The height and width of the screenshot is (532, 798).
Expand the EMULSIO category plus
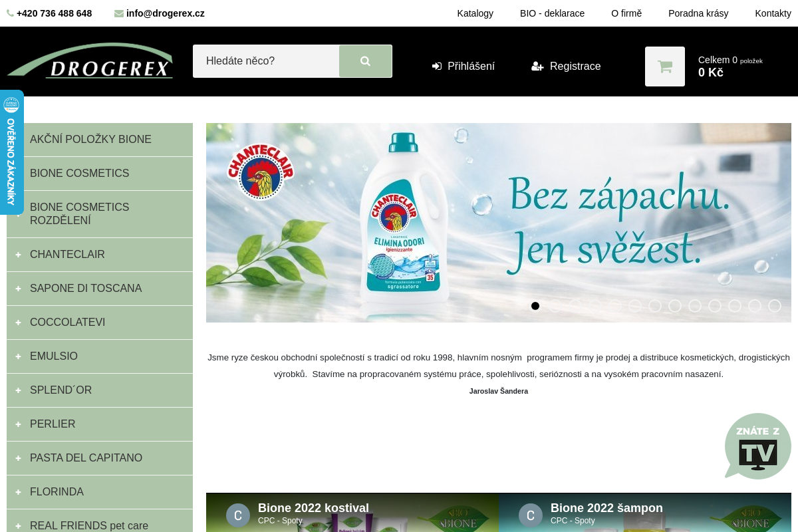coord(18,356)
